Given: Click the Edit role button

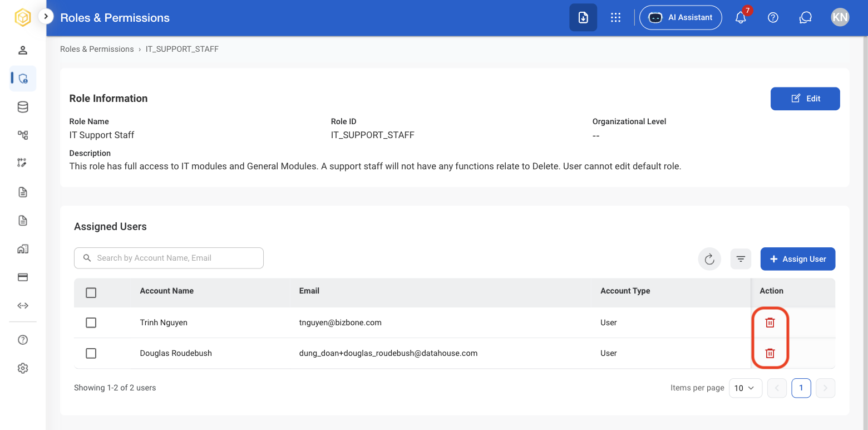Looking at the screenshot, I should (805, 99).
